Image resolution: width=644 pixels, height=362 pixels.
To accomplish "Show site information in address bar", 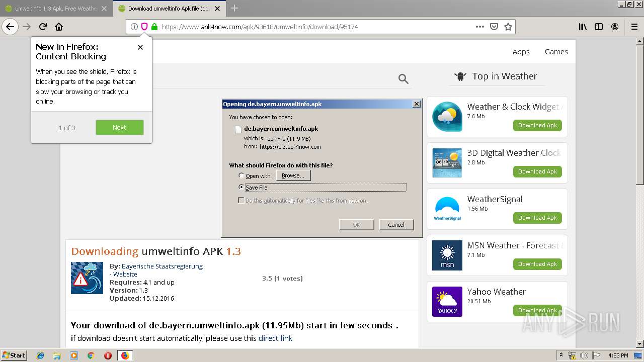I will tap(134, 27).
